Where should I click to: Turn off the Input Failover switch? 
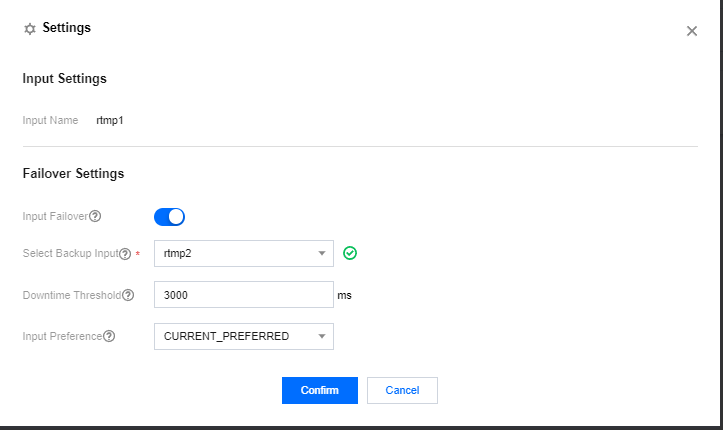coord(169,216)
